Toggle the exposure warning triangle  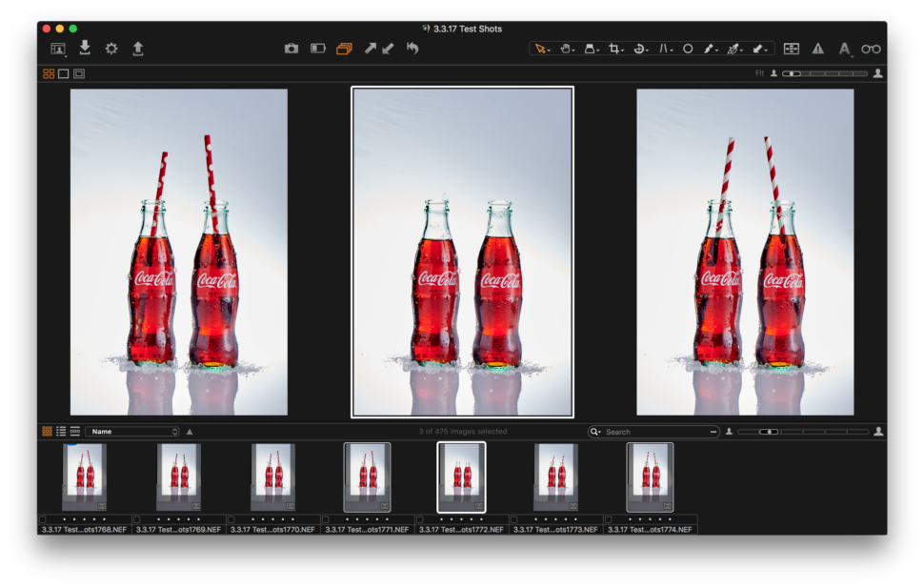(817, 47)
